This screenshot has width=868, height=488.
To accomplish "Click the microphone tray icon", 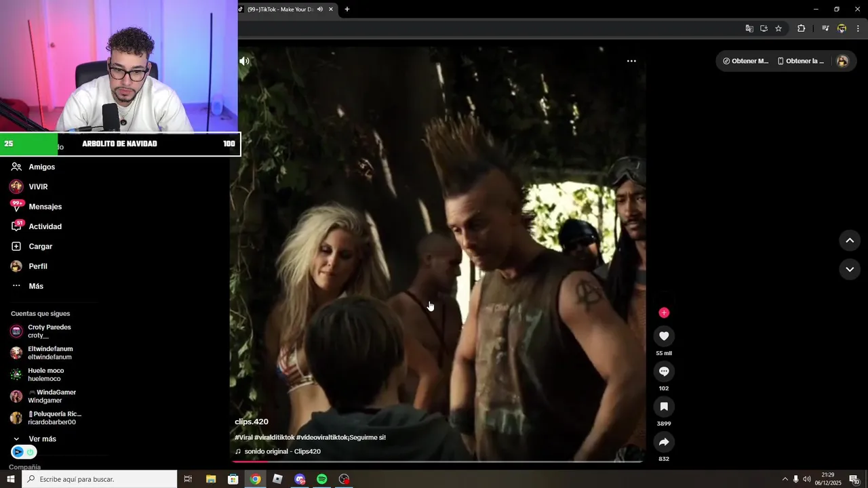I will click(795, 479).
